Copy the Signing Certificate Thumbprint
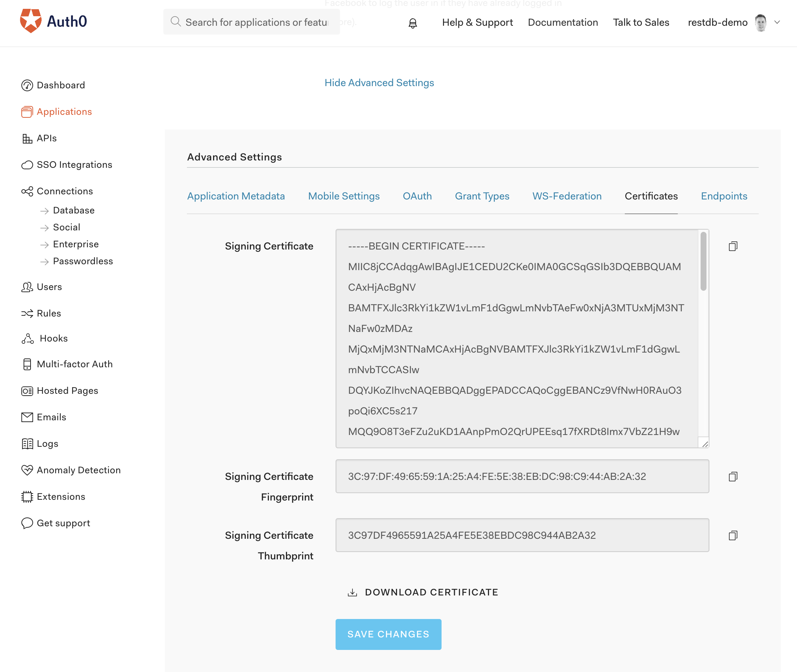Viewport: 797px width, 672px height. pos(733,535)
